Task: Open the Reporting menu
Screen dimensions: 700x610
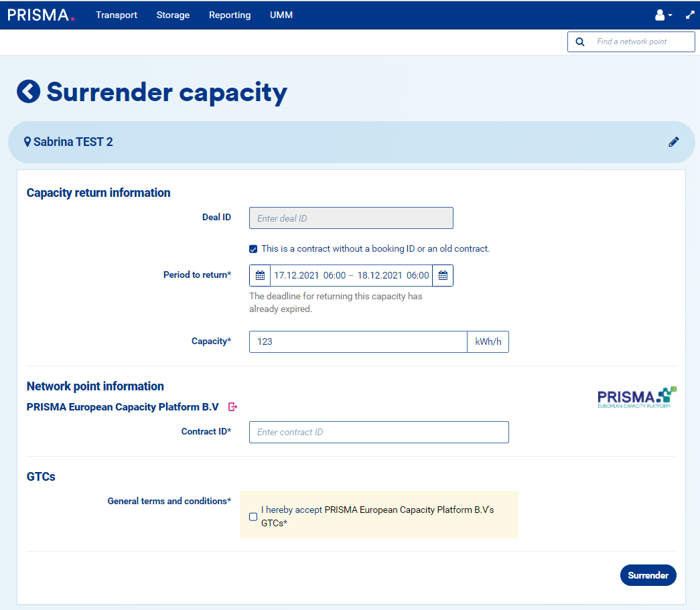Action: pyautogui.click(x=230, y=15)
